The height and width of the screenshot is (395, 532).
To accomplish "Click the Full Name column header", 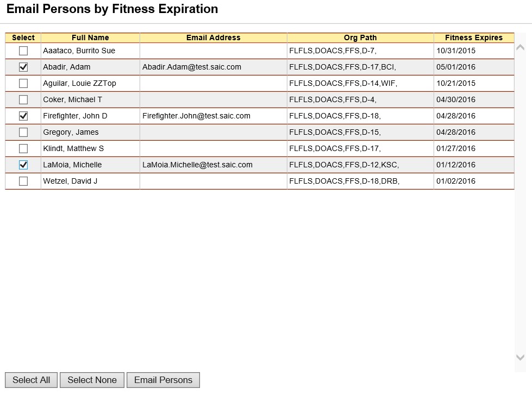I will [x=90, y=37].
